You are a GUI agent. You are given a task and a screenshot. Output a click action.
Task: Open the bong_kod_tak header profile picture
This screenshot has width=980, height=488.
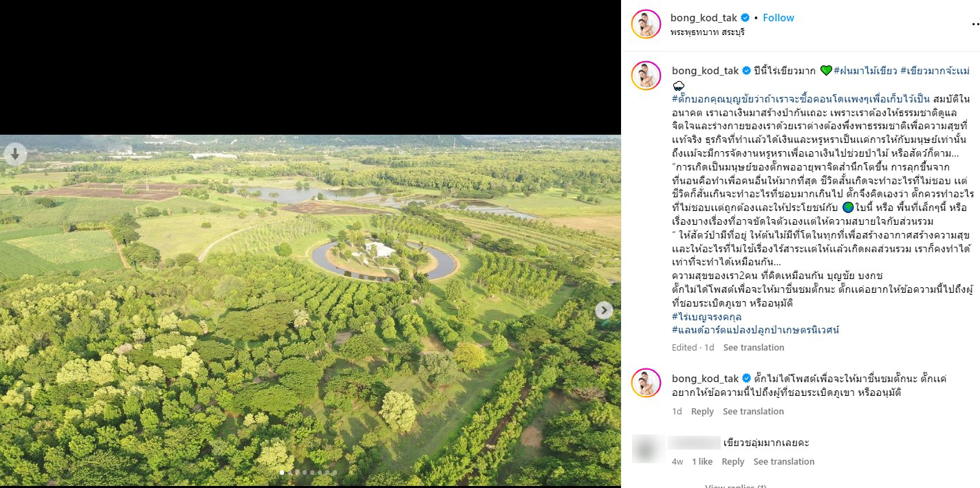(x=646, y=24)
